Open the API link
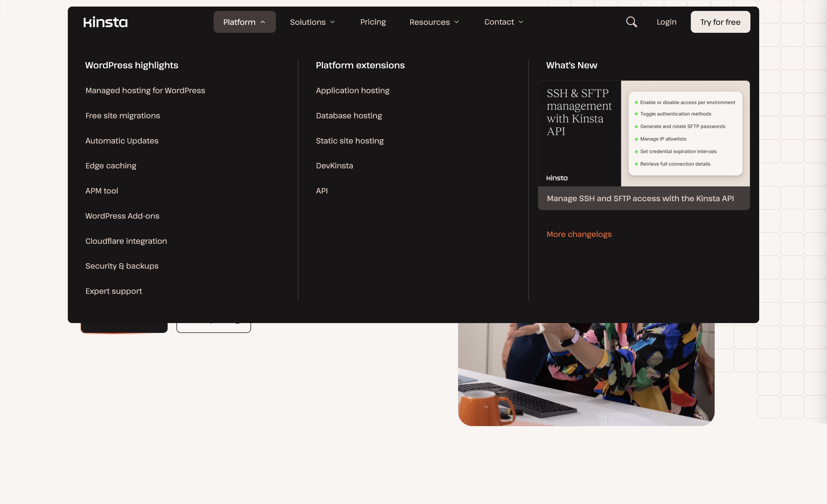Image resolution: width=827 pixels, height=504 pixels. (321, 191)
